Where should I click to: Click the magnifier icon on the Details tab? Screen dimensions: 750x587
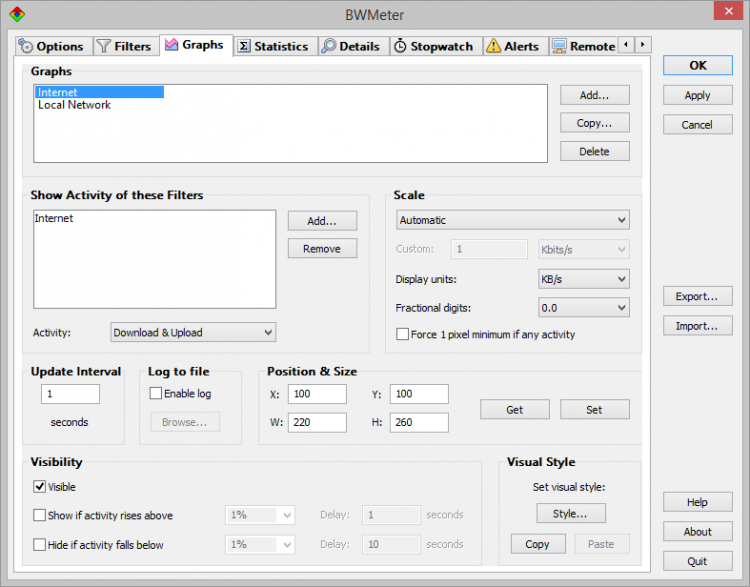point(329,46)
